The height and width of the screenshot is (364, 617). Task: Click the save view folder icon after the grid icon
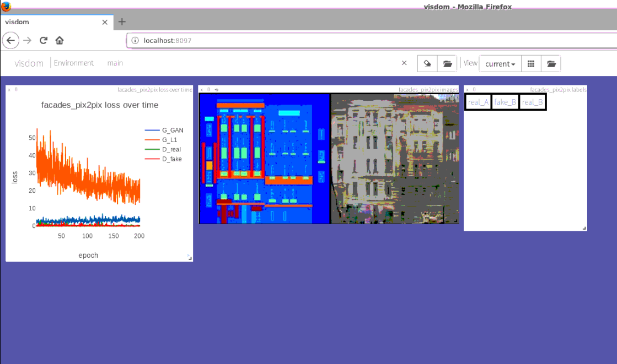pos(551,63)
